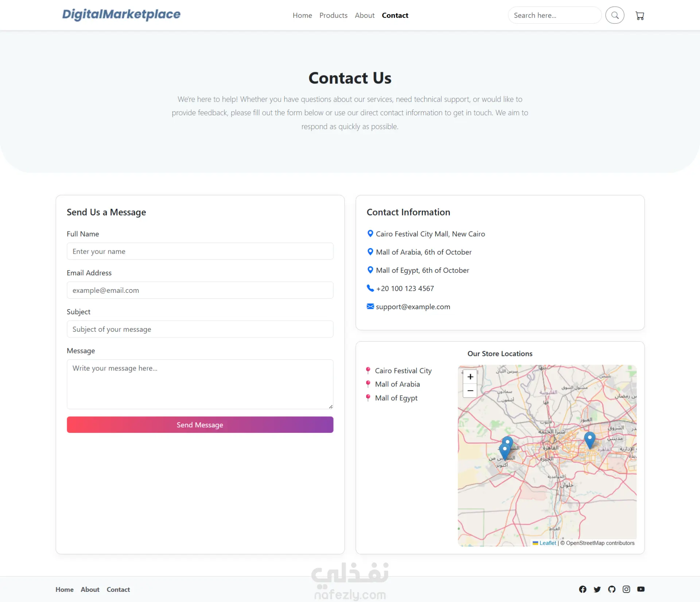Open the About nav menu item

[x=365, y=15]
